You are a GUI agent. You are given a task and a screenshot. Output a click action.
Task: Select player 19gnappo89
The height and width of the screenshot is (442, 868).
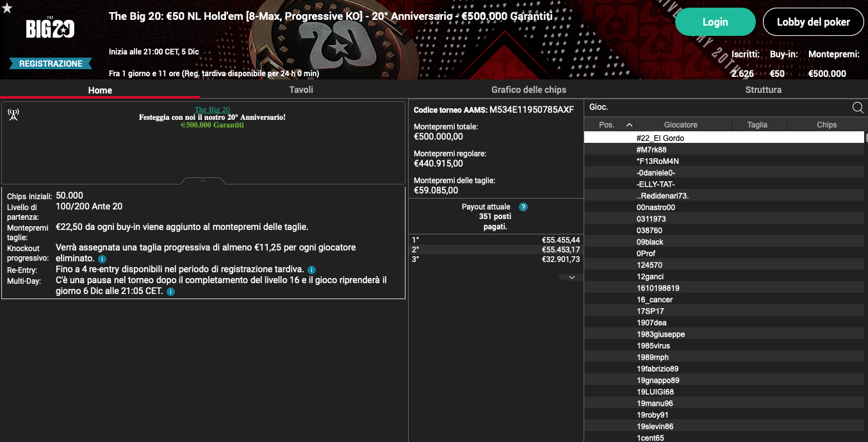point(724,380)
